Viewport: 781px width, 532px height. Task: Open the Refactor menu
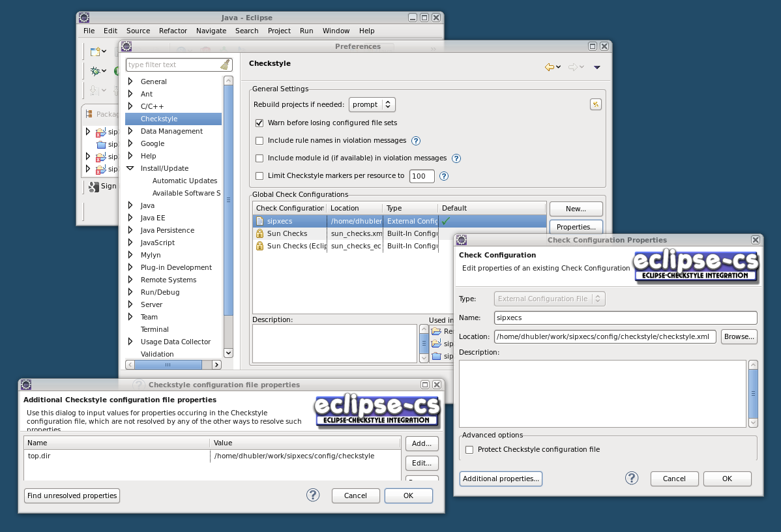(x=173, y=31)
